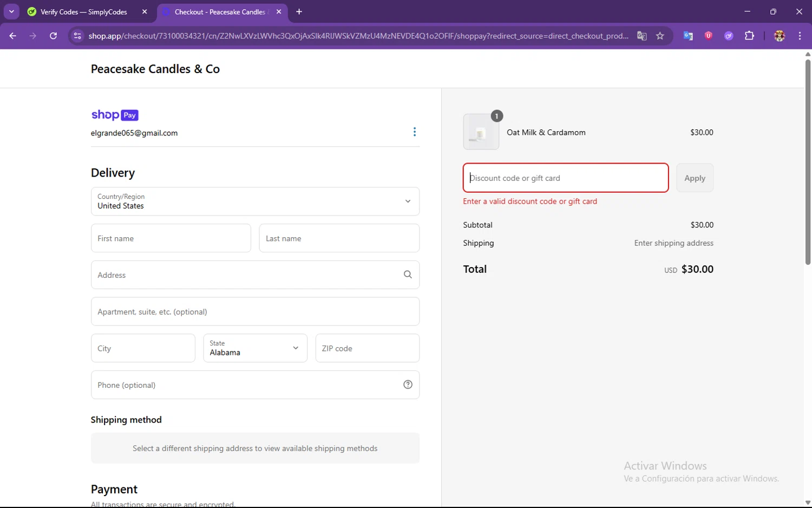This screenshot has width=812, height=508.
Task: Click the Oat Milk & Cardamom product thumbnail
Action: click(481, 132)
